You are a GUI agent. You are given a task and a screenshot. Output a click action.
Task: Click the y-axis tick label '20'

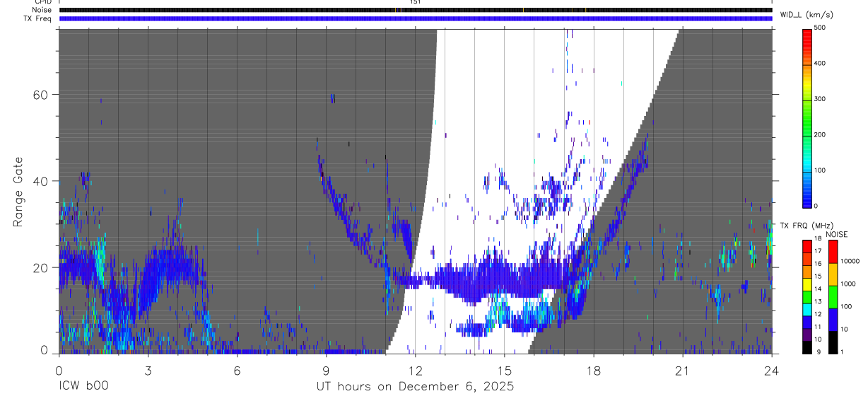tap(40, 267)
